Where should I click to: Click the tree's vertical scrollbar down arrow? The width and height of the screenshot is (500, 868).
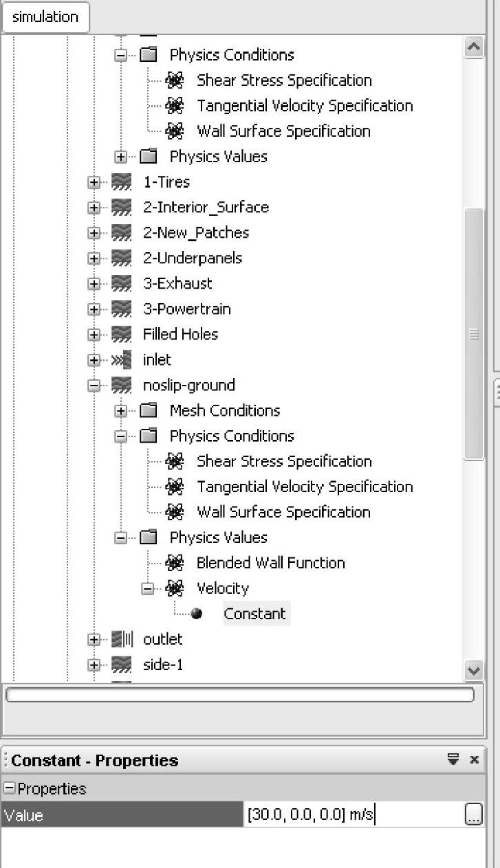pos(474,671)
